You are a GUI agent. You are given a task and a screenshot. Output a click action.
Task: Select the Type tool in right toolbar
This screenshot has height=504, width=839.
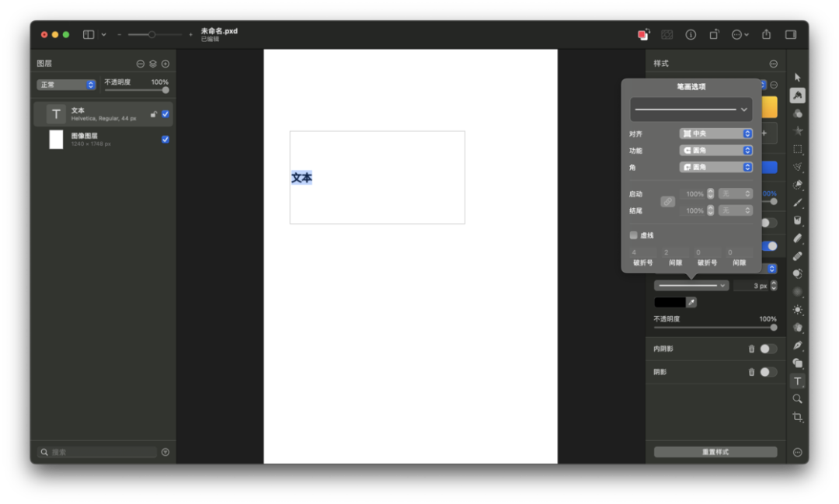coord(797,381)
